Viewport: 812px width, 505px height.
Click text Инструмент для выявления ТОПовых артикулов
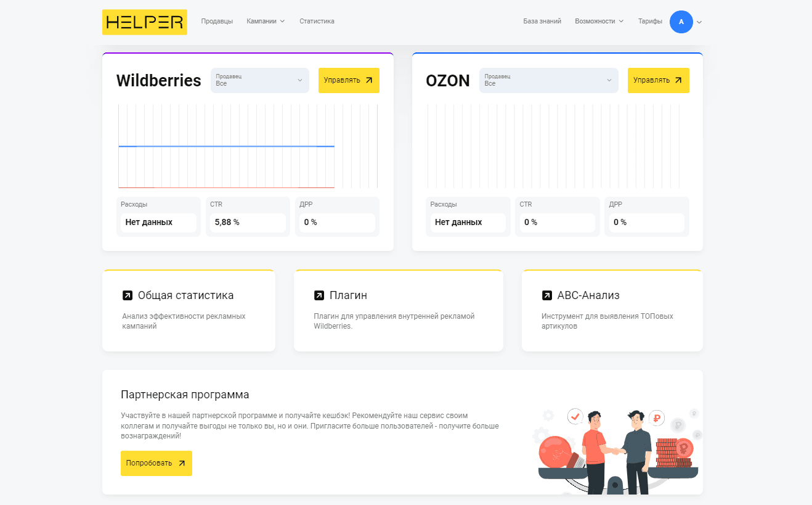click(607, 321)
